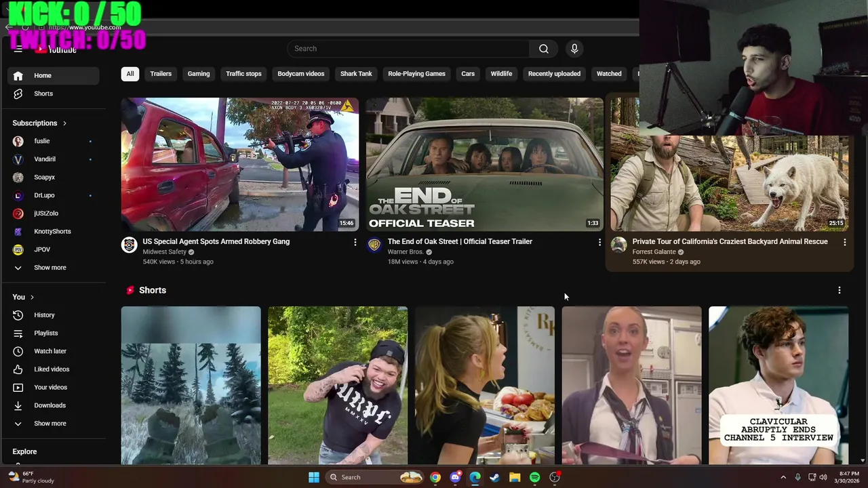
Task: Open the Forrest Galante channel link
Action: coord(654,252)
